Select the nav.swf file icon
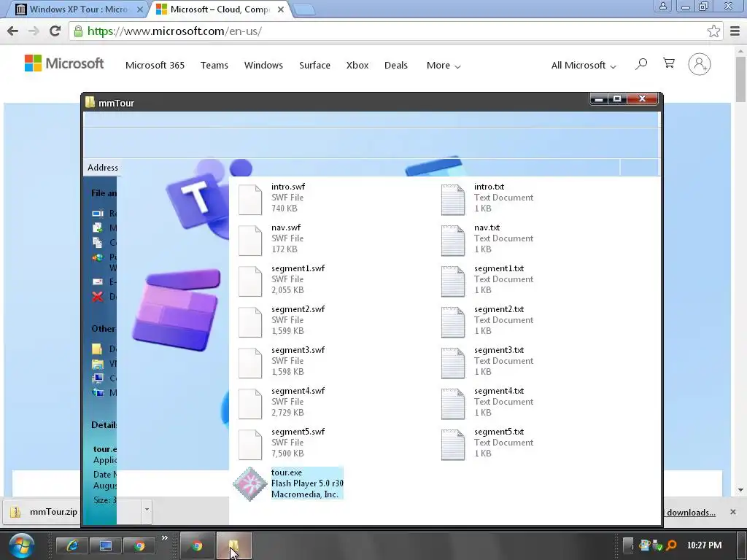The width and height of the screenshot is (747, 560). click(250, 240)
